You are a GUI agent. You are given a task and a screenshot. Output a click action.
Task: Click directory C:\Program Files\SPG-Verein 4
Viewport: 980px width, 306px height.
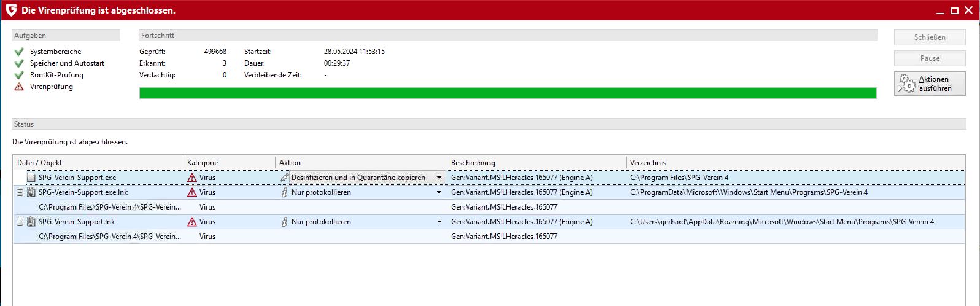pos(679,178)
